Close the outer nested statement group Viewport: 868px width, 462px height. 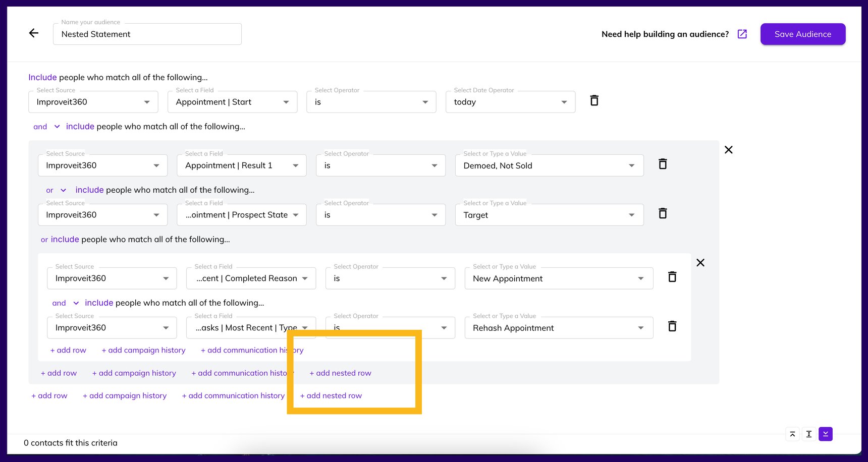728,150
